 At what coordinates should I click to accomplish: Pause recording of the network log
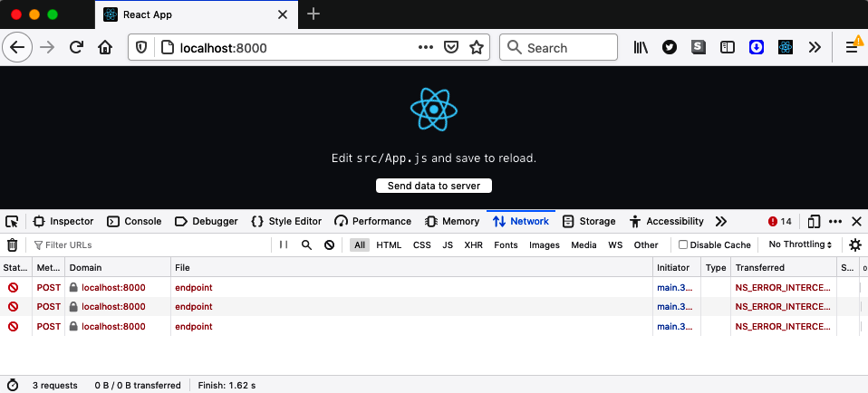coord(284,244)
